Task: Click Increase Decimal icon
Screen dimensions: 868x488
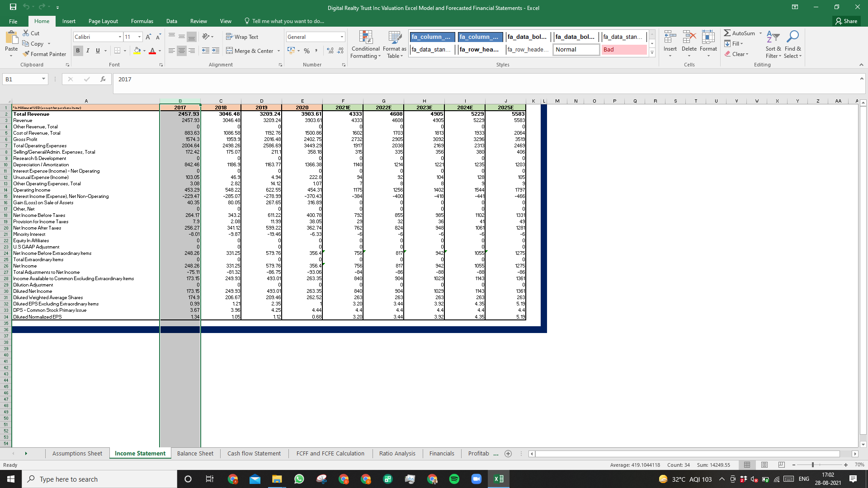Action: pyautogui.click(x=330, y=51)
